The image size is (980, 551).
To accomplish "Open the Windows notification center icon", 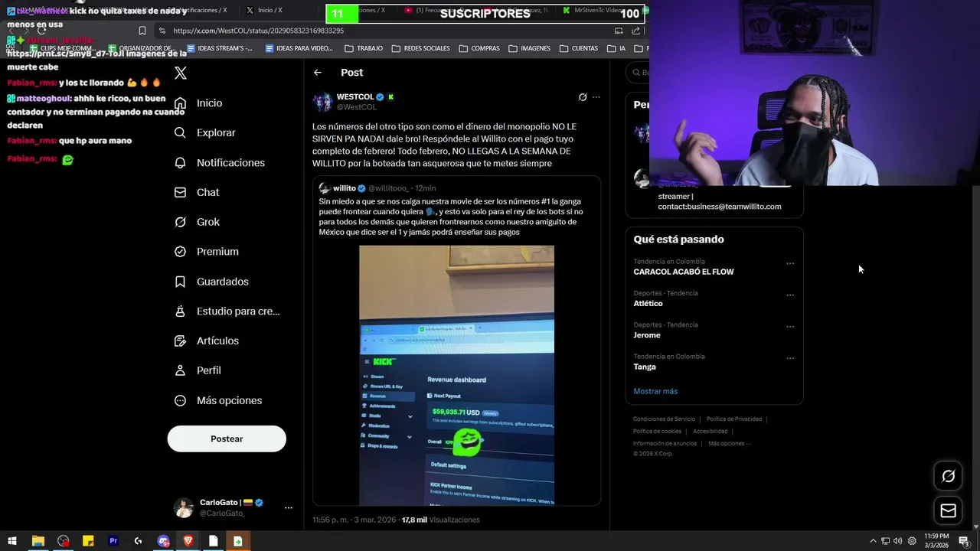I will tap(964, 541).
